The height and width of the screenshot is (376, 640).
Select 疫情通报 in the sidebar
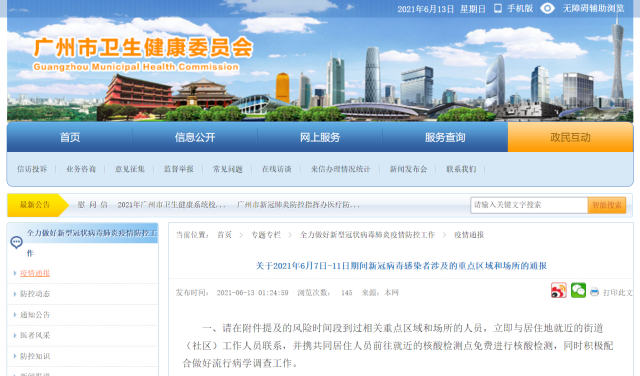point(35,273)
